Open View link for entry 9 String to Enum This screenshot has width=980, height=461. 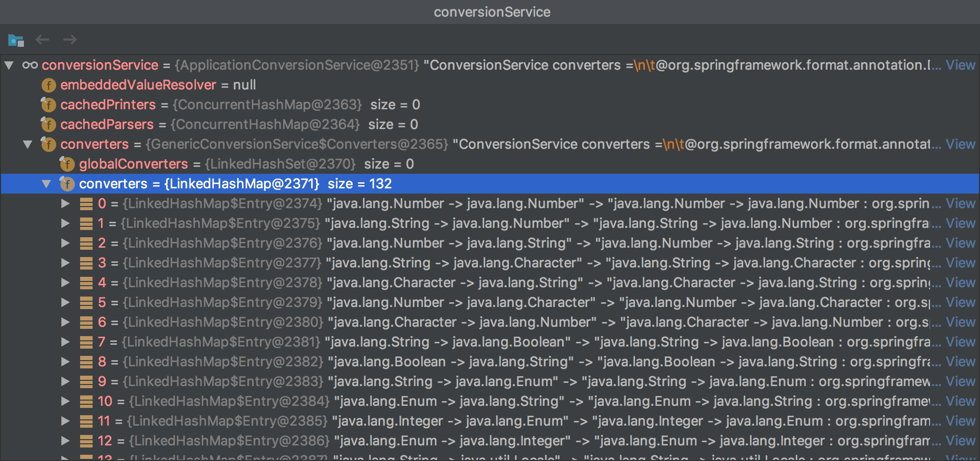pos(960,382)
